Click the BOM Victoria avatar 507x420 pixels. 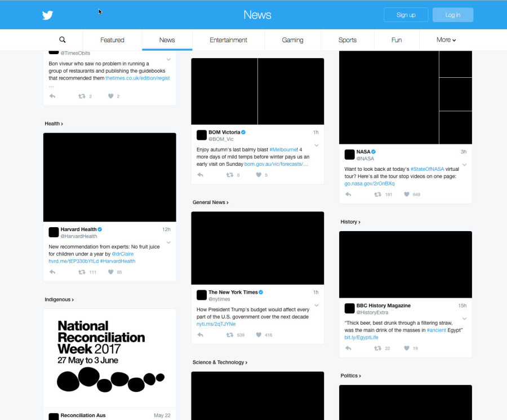tap(202, 135)
